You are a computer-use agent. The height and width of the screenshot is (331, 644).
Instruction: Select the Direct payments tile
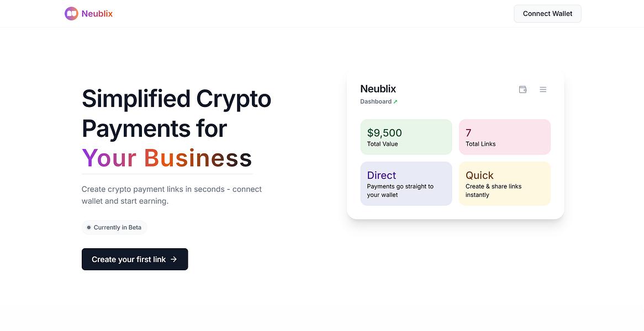click(x=406, y=183)
